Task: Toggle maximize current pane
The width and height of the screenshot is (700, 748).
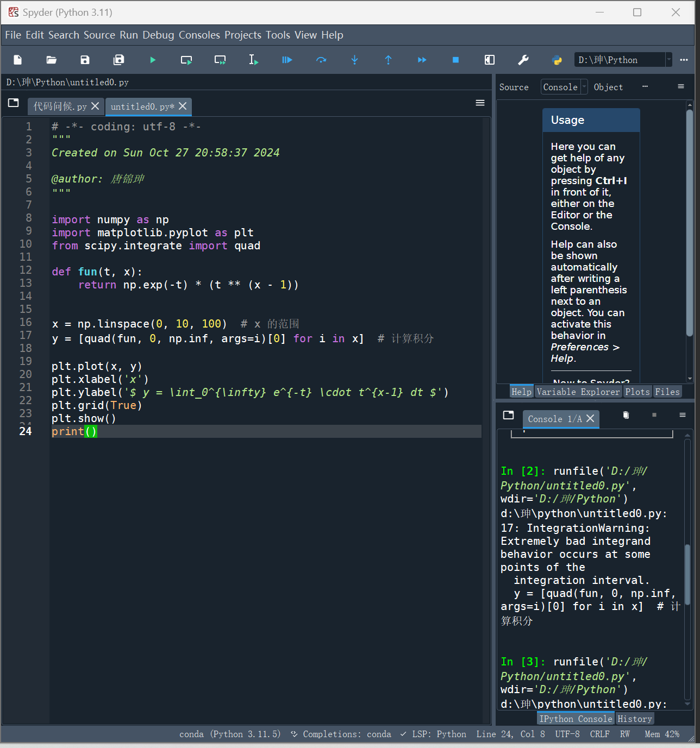Action: (x=490, y=60)
